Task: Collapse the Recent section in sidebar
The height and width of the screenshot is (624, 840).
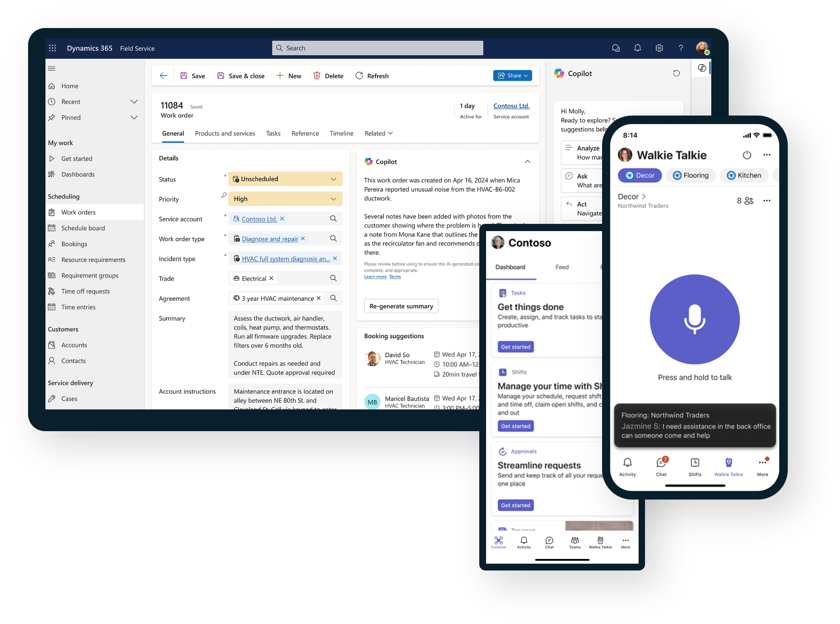Action: click(x=134, y=102)
